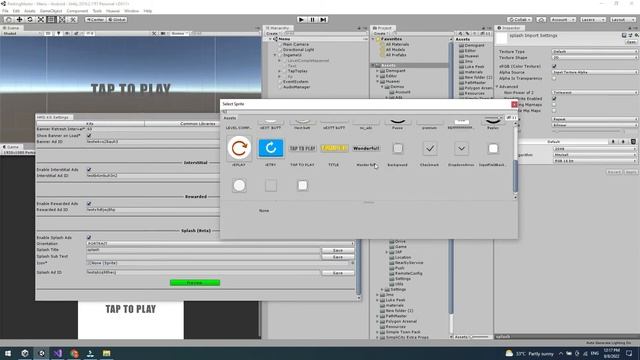Open the GameObject menu
Image resolution: width=640 pixels, height=360 pixels.
[x=51, y=11]
